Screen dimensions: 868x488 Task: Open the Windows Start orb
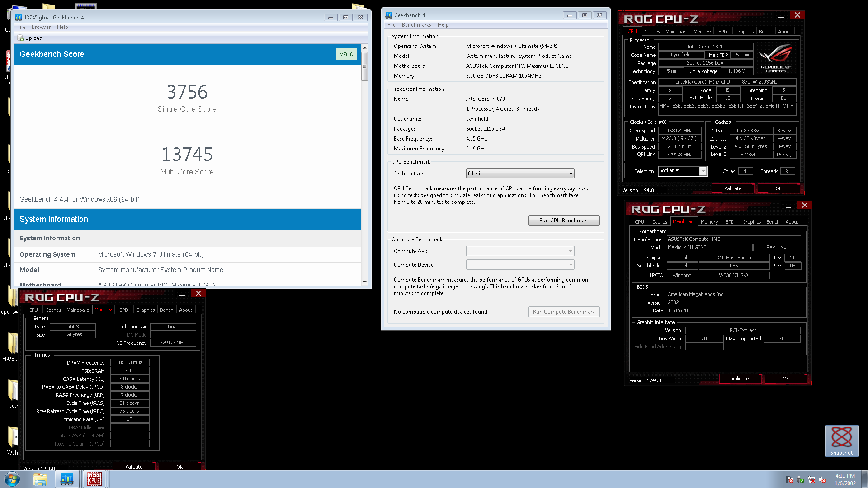point(12,479)
